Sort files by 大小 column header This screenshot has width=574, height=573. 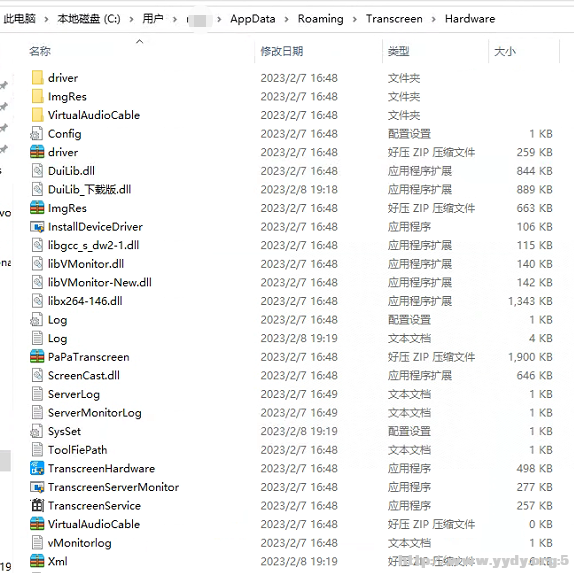click(x=505, y=51)
